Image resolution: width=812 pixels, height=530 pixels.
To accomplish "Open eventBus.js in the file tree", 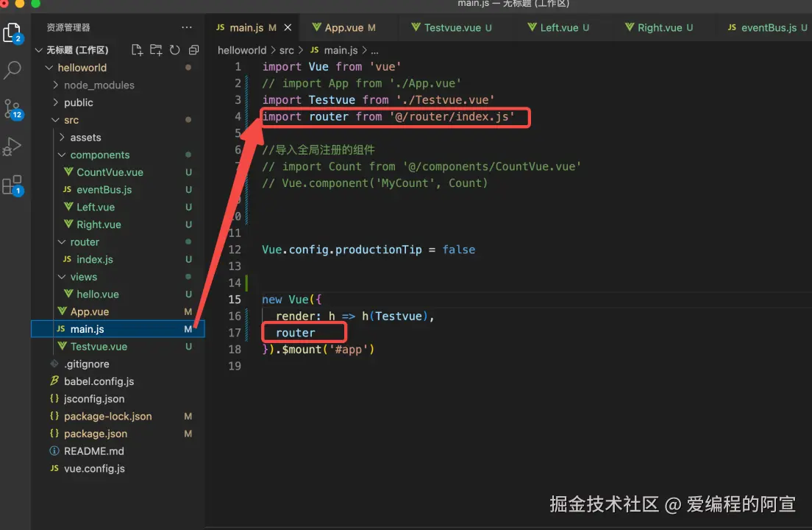I will coord(118,190).
